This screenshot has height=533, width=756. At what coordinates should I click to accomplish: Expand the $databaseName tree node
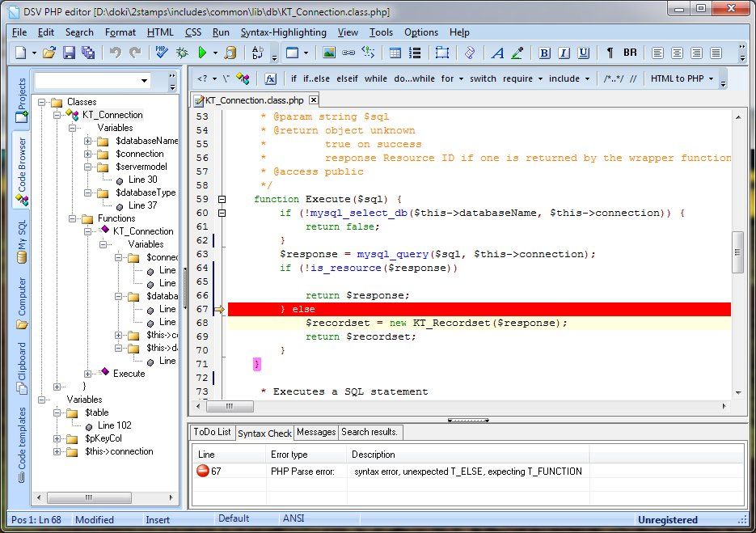88,141
